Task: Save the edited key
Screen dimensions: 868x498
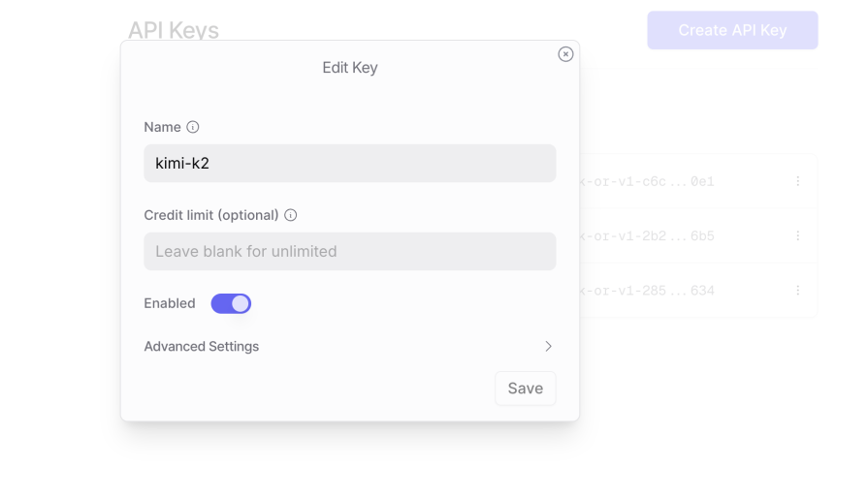Action: coord(525,388)
